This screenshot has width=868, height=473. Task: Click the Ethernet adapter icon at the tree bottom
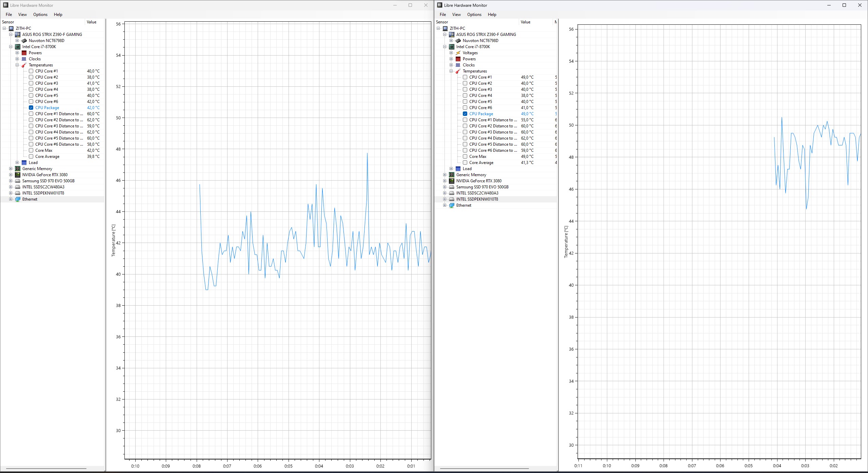[x=18, y=199]
